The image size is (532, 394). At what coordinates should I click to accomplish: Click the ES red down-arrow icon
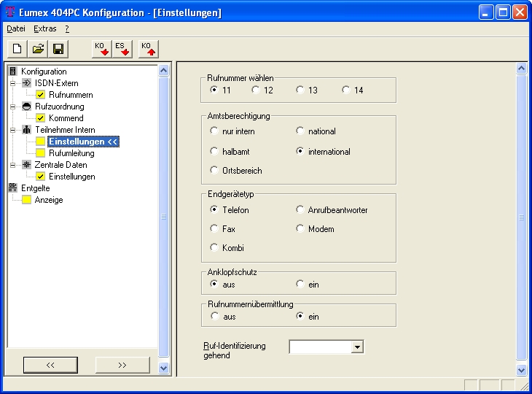(x=122, y=49)
